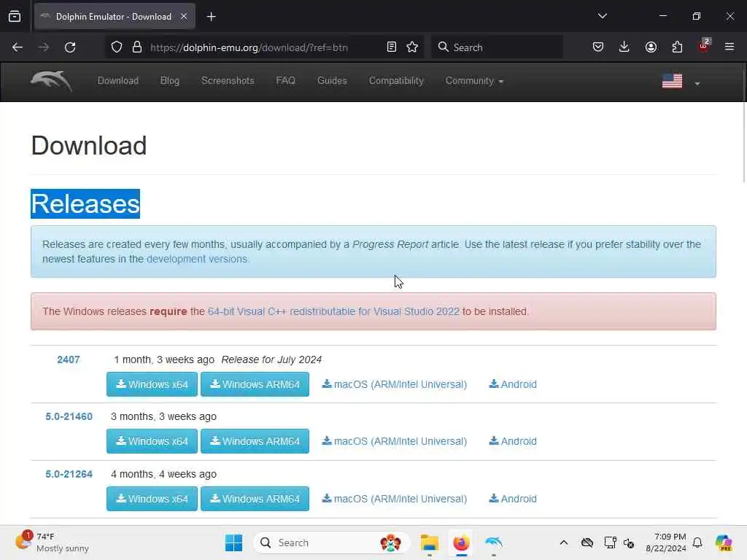Click the highlighted Releases heading
This screenshot has width=747, height=560.
[85, 204]
